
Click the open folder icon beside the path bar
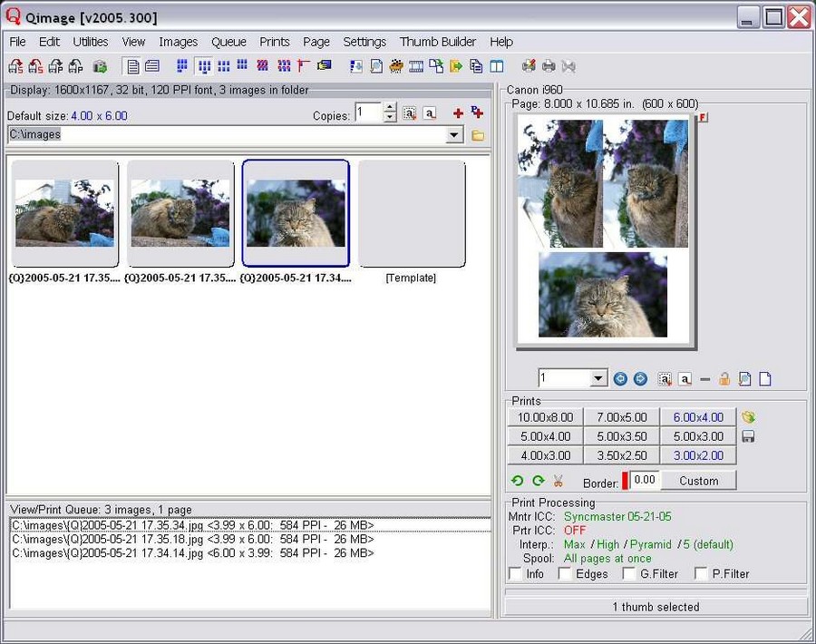[x=478, y=135]
